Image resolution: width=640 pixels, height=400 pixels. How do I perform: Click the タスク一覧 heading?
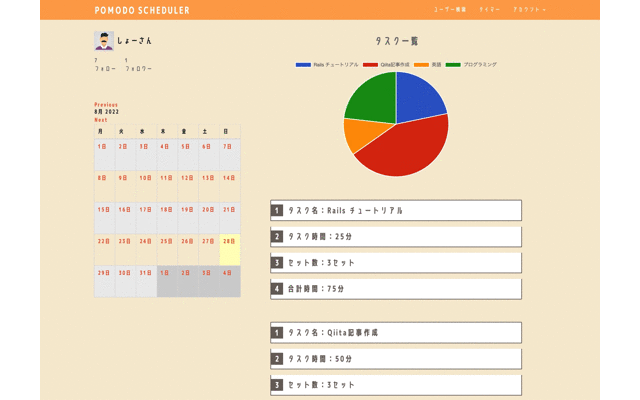point(396,41)
